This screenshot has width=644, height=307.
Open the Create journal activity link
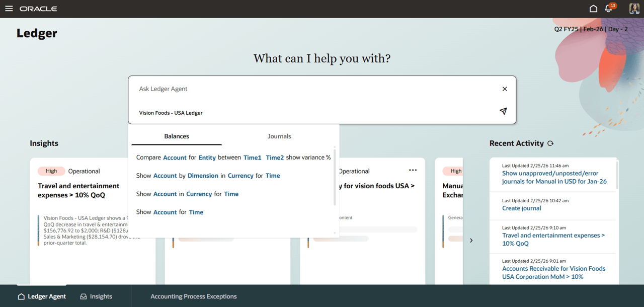pos(522,208)
